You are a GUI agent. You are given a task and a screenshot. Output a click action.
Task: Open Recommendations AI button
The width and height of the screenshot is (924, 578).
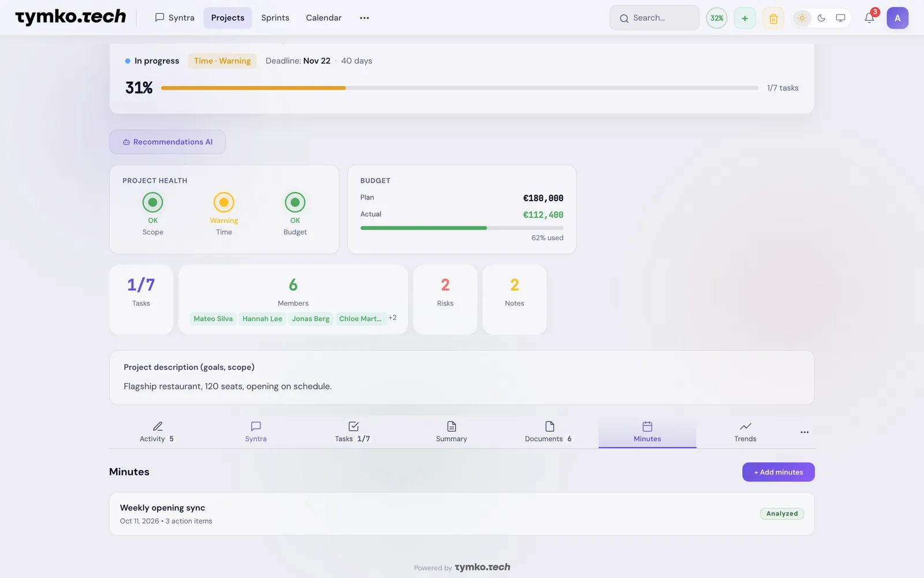167,142
